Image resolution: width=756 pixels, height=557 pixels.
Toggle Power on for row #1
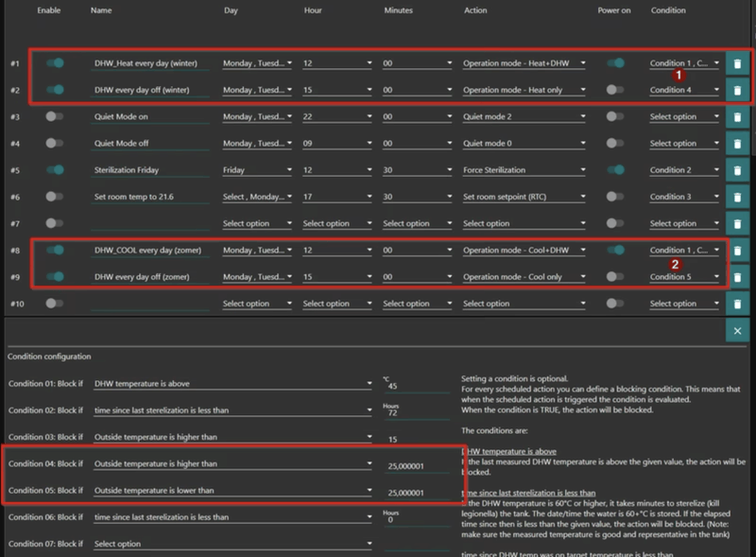pyautogui.click(x=616, y=63)
